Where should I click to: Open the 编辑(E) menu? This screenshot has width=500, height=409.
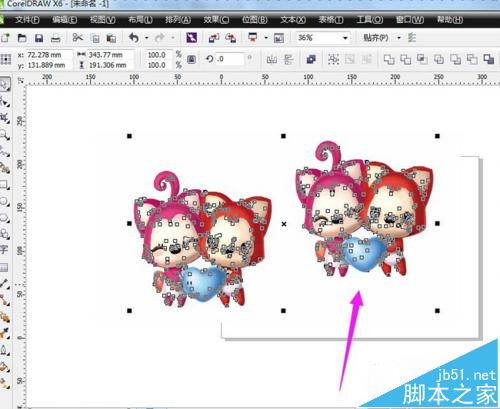point(64,20)
